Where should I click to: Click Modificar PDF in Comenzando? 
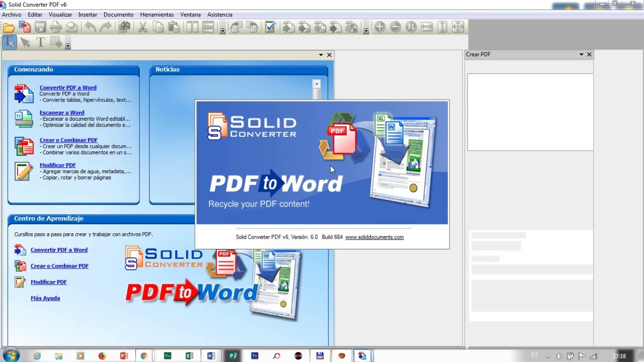58,165
